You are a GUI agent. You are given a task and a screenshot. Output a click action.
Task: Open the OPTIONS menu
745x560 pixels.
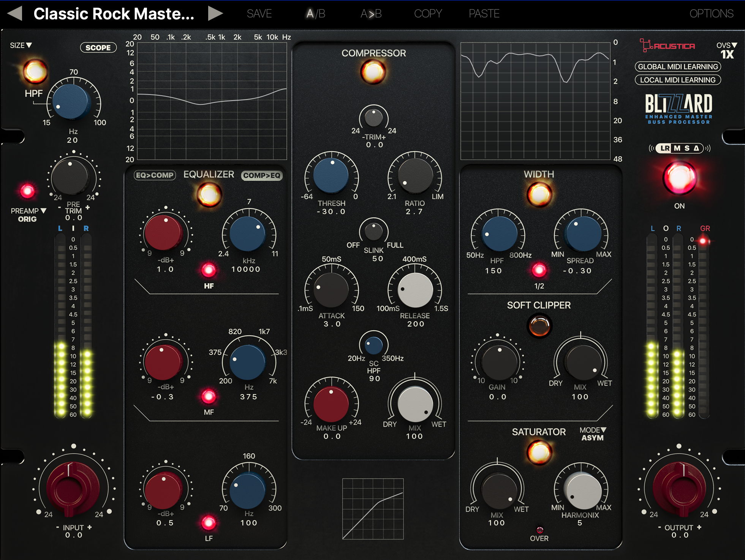point(711,14)
